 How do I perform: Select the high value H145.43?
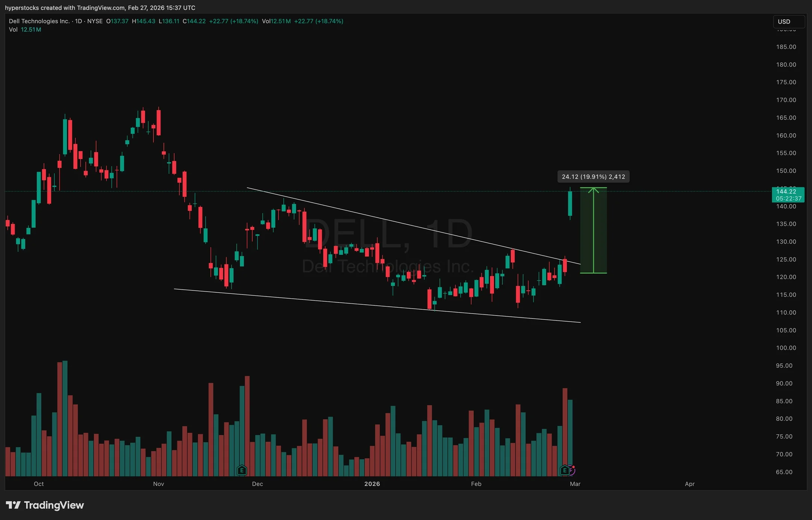point(144,21)
